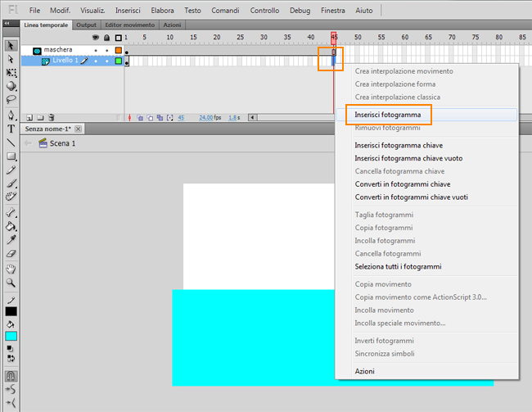Select the Zoom magnifier tool
The image size is (532, 412).
coord(11,283)
